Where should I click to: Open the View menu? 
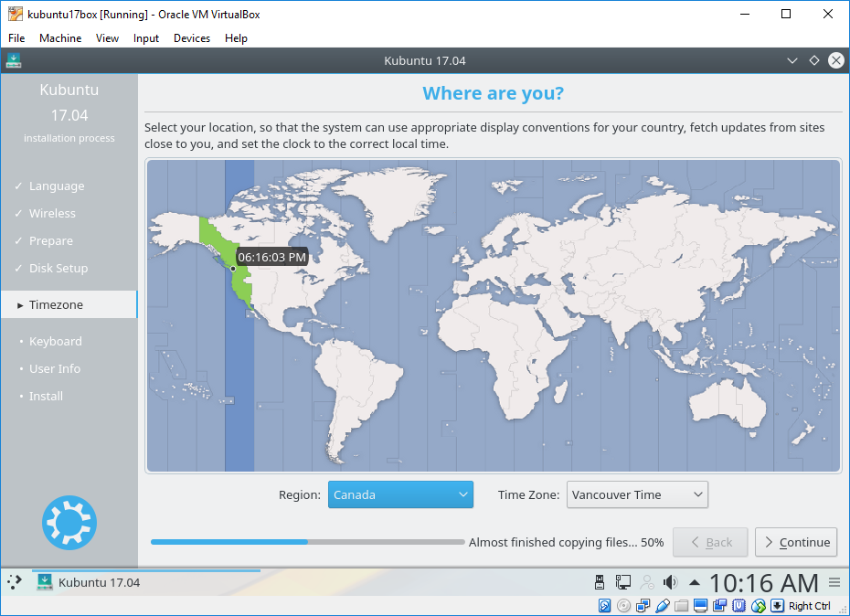point(107,38)
